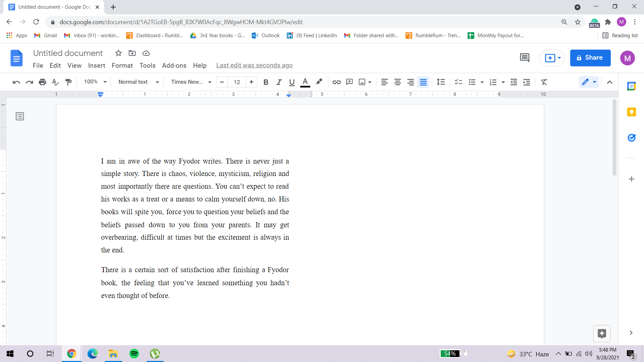Toggle bulleted list
This screenshot has width=644, height=362.
coord(472,82)
